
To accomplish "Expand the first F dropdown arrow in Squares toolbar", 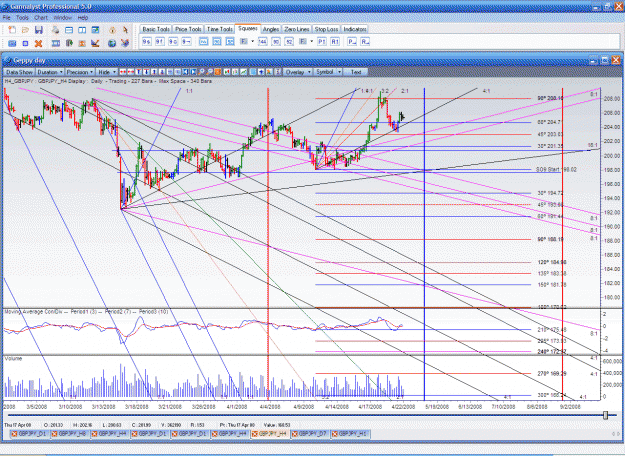I will (252, 41).
